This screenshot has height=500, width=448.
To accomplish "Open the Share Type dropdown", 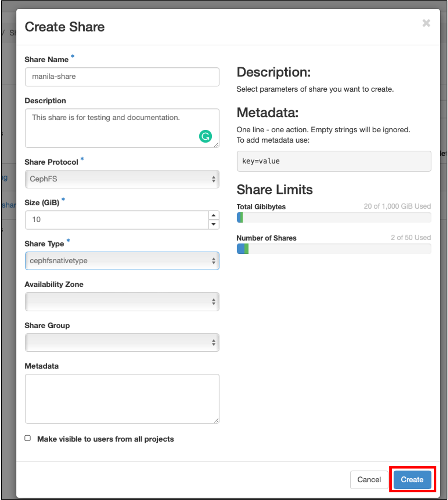I will coord(122,261).
